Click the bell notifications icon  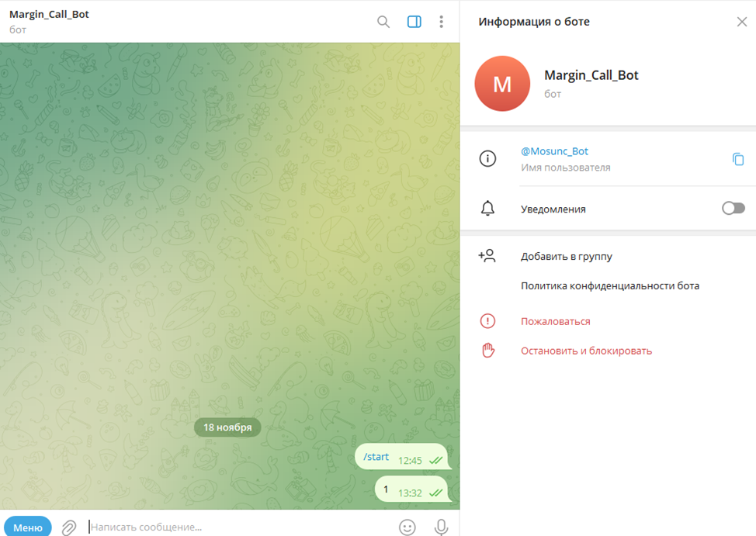487,208
